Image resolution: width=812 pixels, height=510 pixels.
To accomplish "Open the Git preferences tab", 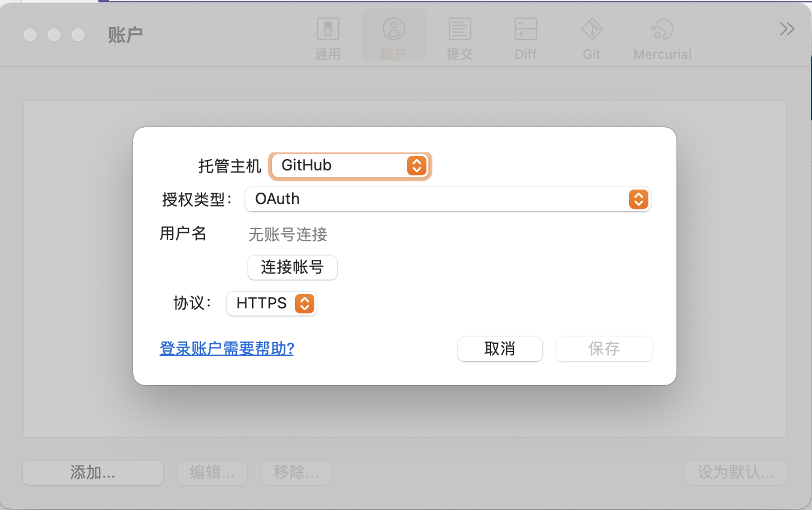I will click(591, 38).
